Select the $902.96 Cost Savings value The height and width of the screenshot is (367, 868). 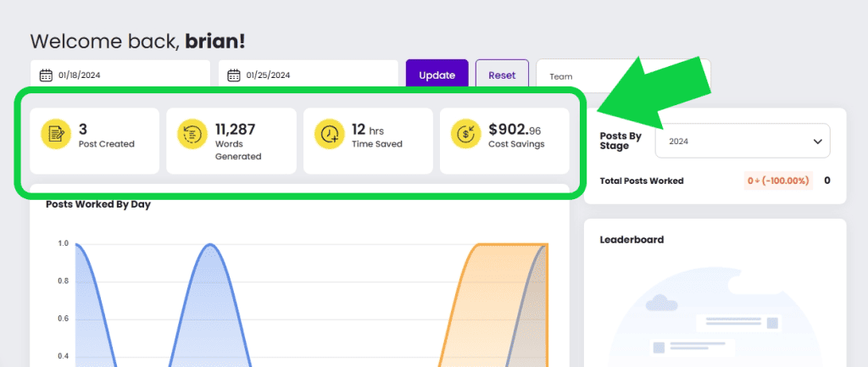(x=515, y=130)
